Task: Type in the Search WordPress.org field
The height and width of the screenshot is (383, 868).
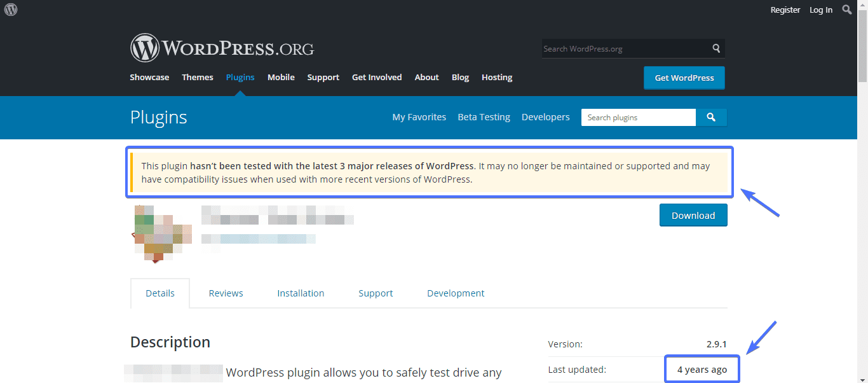Action: pos(626,49)
